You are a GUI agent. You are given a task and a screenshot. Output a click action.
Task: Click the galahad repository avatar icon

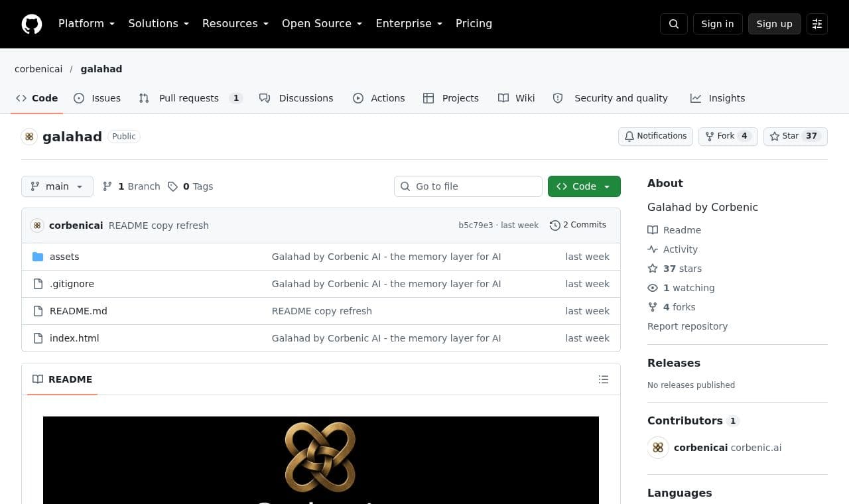pyautogui.click(x=29, y=137)
